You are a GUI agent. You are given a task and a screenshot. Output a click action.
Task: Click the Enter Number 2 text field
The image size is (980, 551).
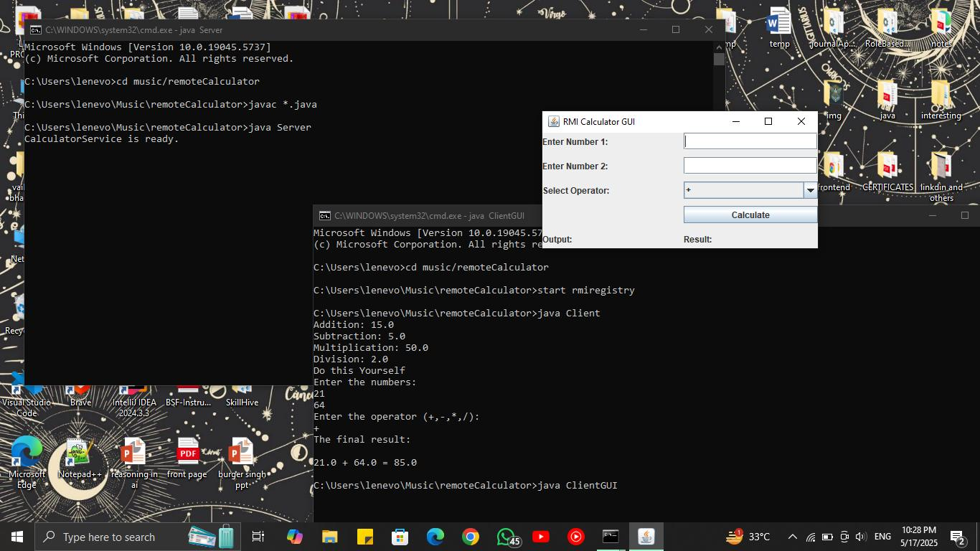tap(750, 166)
